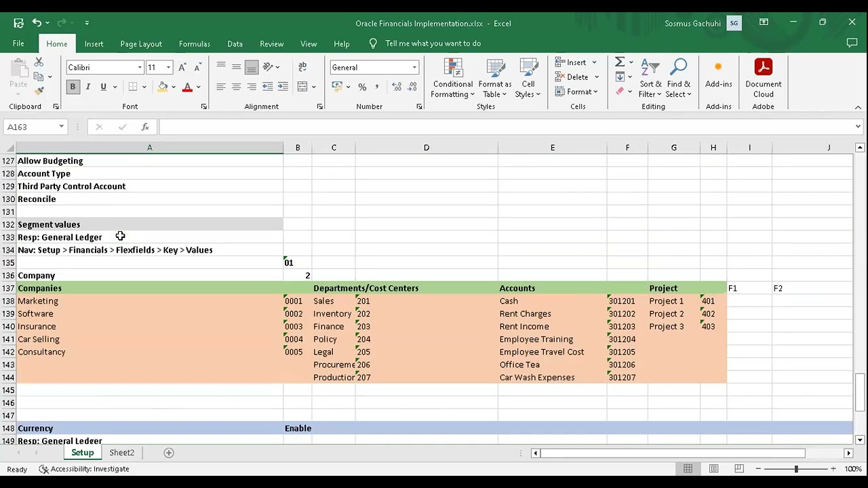This screenshot has height=488, width=868.
Task: Switch to the Formulas ribbon tab
Action: coord(195,43)
